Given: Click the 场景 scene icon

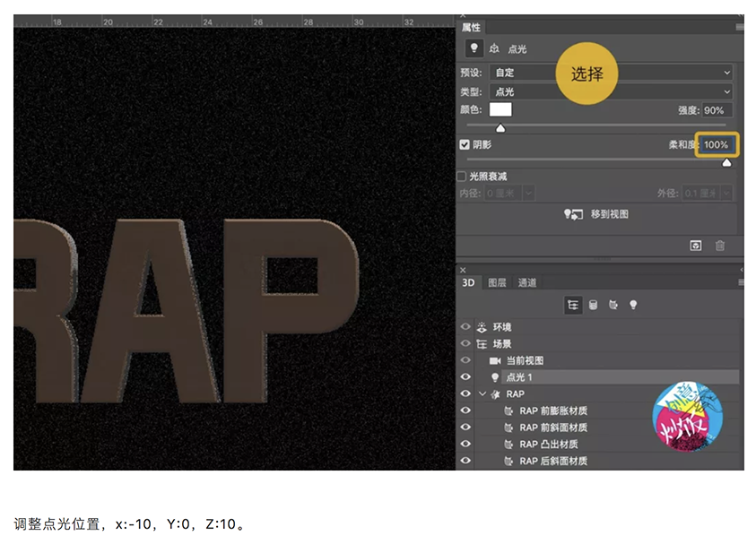Looking at the screenshot, I should pyautogui.click(x=482, y=344).
